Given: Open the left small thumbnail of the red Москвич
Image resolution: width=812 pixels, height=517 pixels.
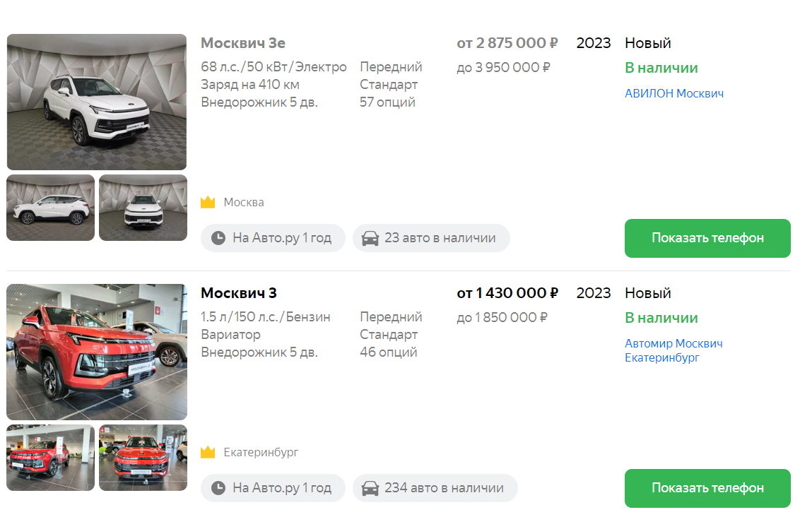Looking at the screenshot, I should click(51, 458).
